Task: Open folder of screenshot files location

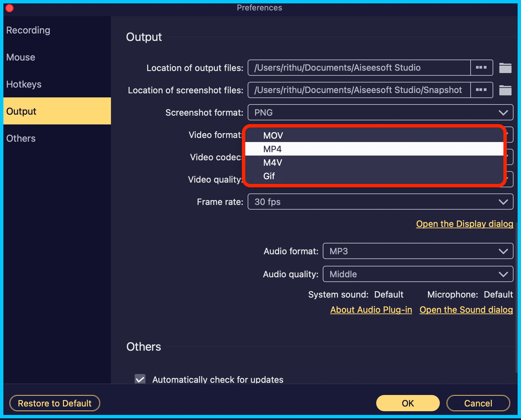Action: click(x=505, y=90)
